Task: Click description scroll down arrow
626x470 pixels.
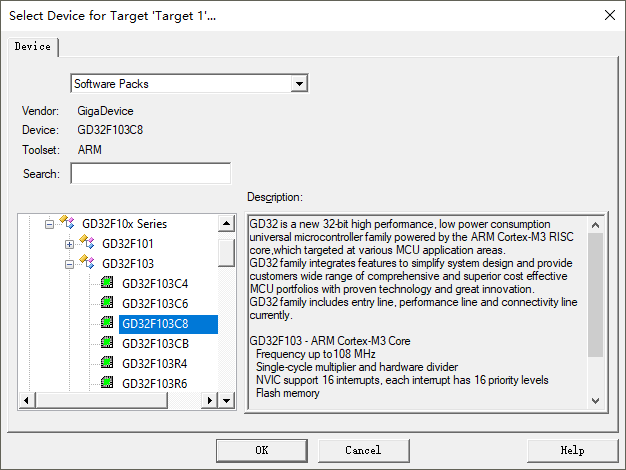Action: coord(595,401)
